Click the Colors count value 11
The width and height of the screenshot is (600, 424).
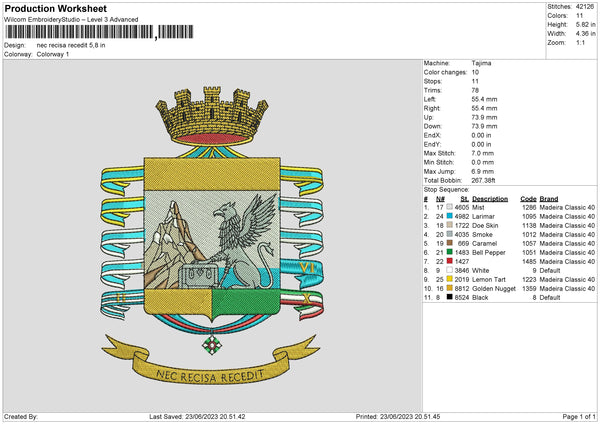[579, 16]
